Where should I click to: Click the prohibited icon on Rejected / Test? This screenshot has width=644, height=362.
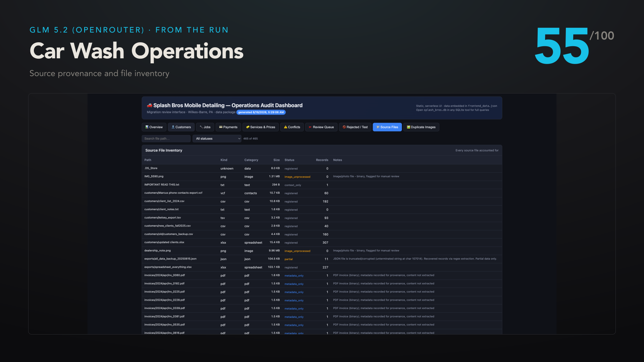(344, 127)
